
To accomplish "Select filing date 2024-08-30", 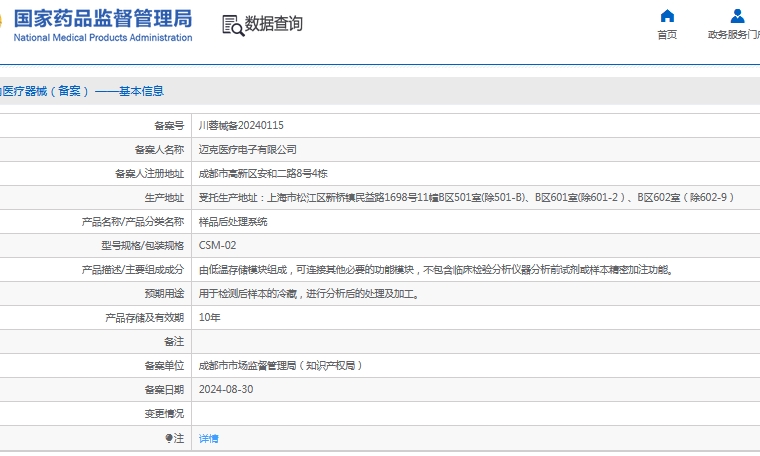I will coord(226,390).
